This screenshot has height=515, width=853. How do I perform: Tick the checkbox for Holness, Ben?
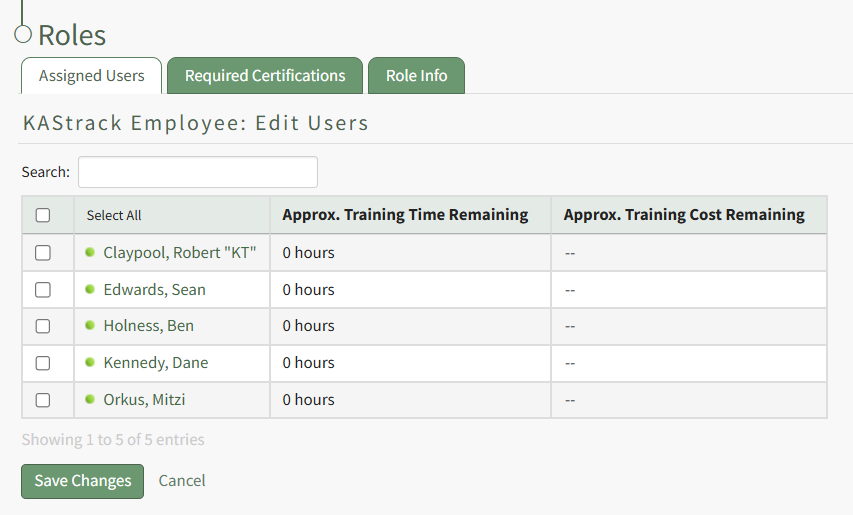point(43,326)
